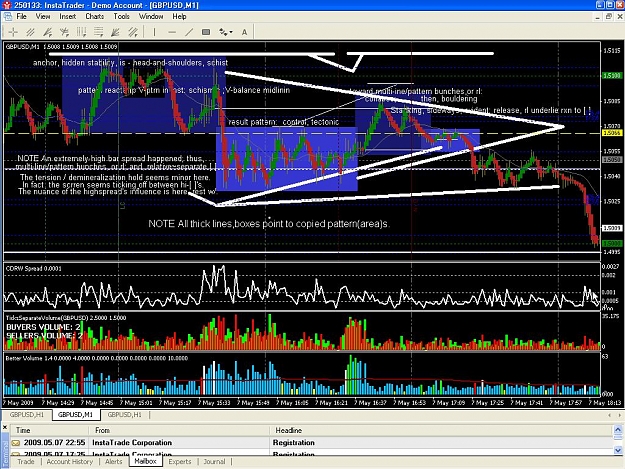Select the Trendline drawing tool
This screenshot has width=625, height=469.
coord(189,32)
